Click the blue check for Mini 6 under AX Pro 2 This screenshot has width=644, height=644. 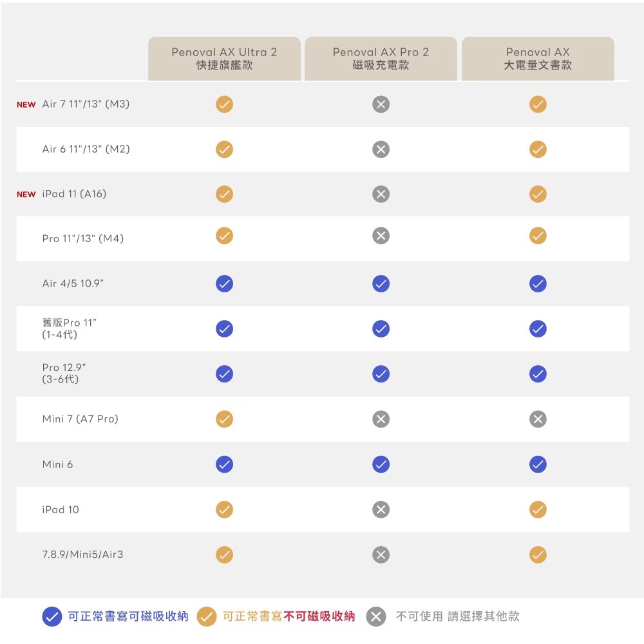click(x=381, y=464)
